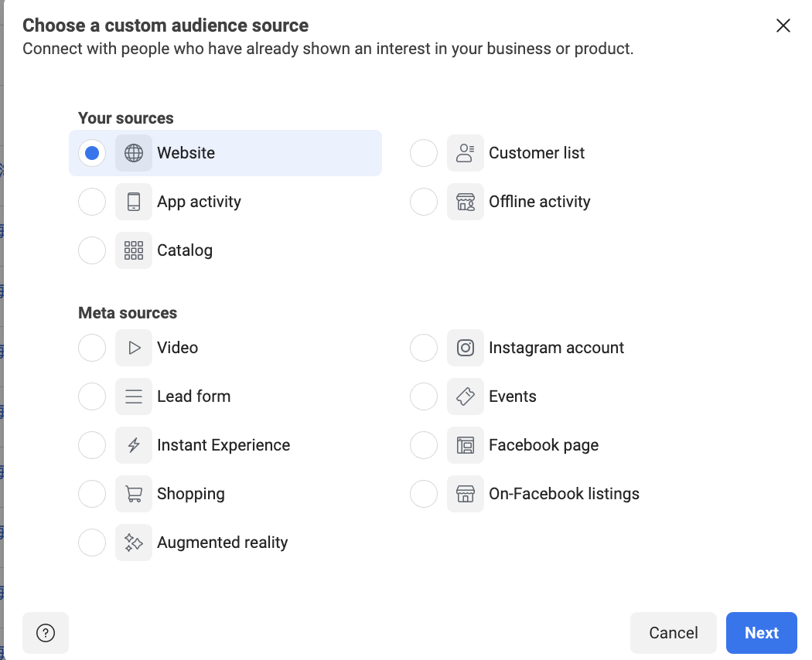Click the grid icon for Catalog
This screenshot has height=660, width=812.
(134, 250)
